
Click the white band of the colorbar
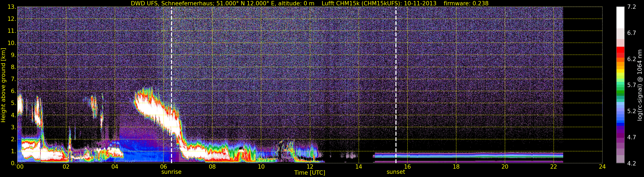(620, 18)
